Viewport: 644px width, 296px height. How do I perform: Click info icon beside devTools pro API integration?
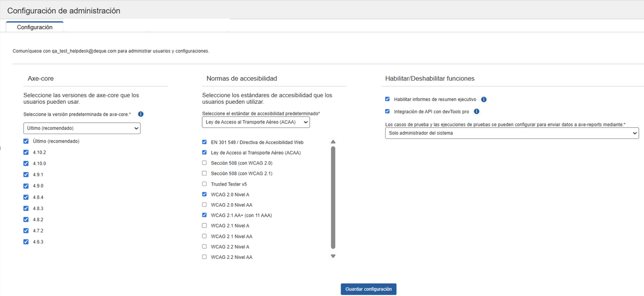476,111
